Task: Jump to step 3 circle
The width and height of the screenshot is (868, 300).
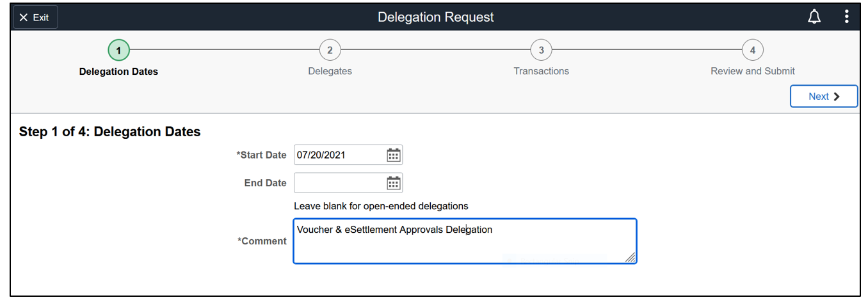Action: pos(541,50)
